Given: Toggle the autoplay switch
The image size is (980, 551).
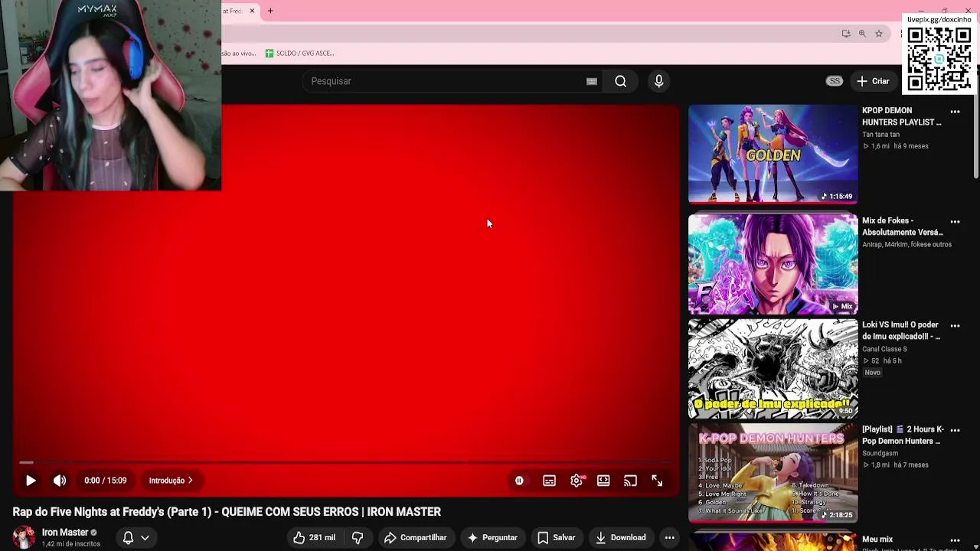Looking at the screenshot, I should click(x=519, y=481).
